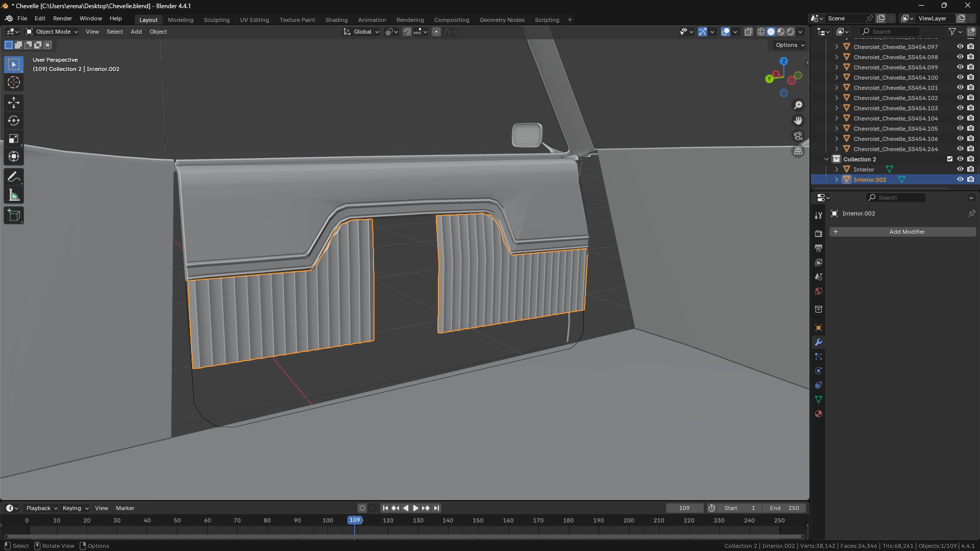Screen dimensions: 980x551
Task: Switch viewport to wireframe shading
Action: (x=761, y=32)
